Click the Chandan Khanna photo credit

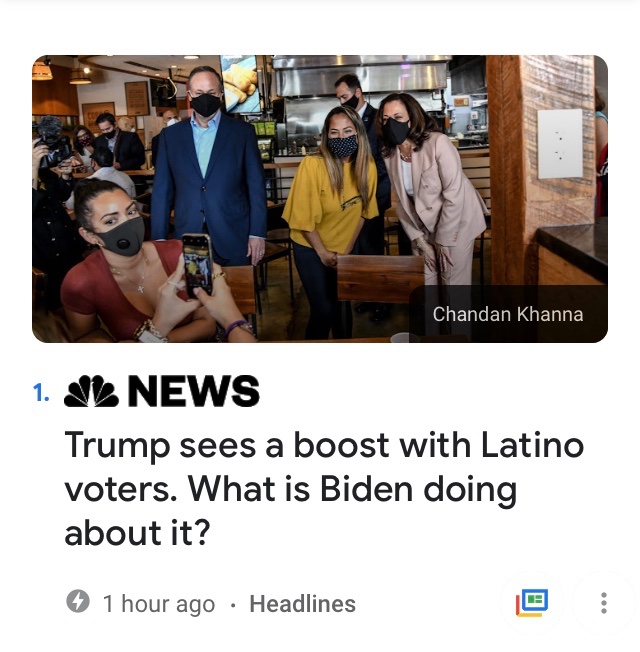pyautogui.click(x=508, y=314)
